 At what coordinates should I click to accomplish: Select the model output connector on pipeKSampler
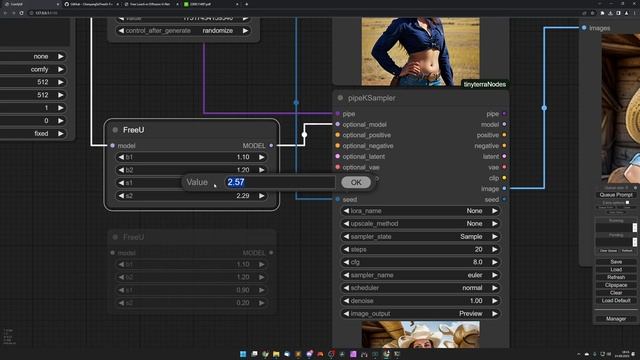tap(504, 124)
